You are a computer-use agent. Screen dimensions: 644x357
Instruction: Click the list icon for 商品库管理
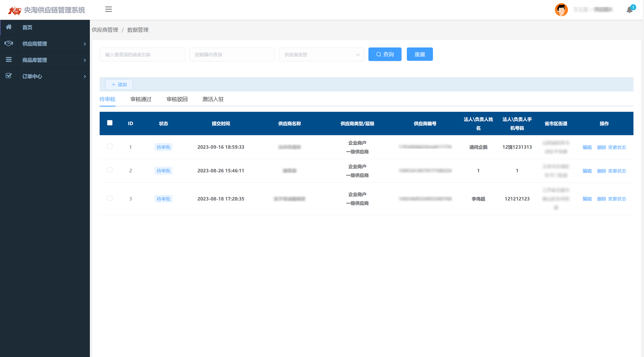(x=9, y=60)
